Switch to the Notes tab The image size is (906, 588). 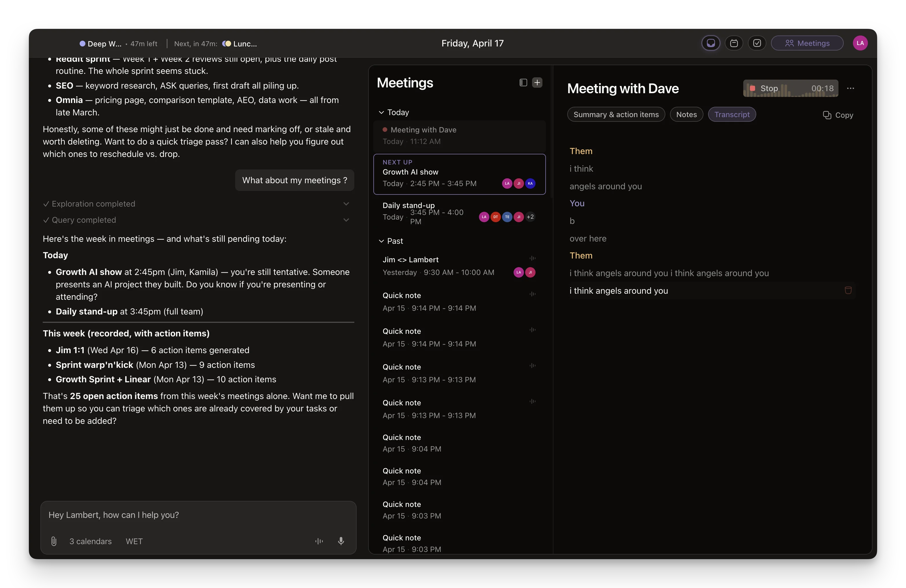(686, 115)
